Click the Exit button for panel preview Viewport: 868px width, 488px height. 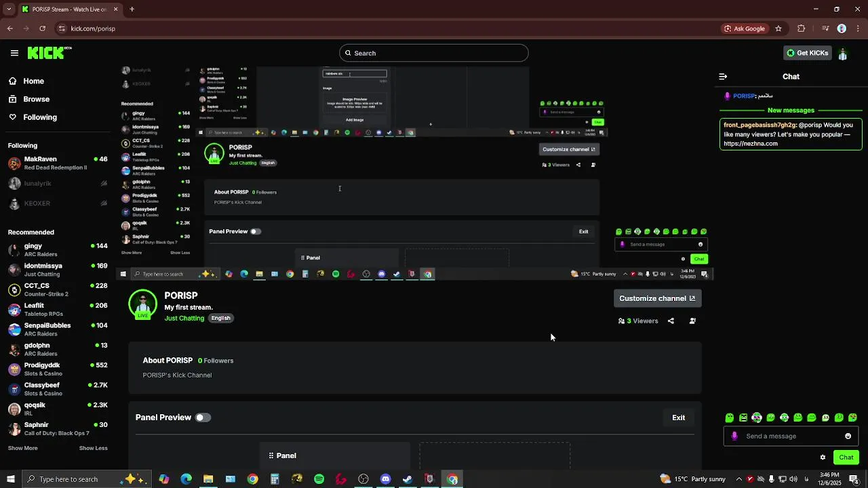click(x=678, y=418)
